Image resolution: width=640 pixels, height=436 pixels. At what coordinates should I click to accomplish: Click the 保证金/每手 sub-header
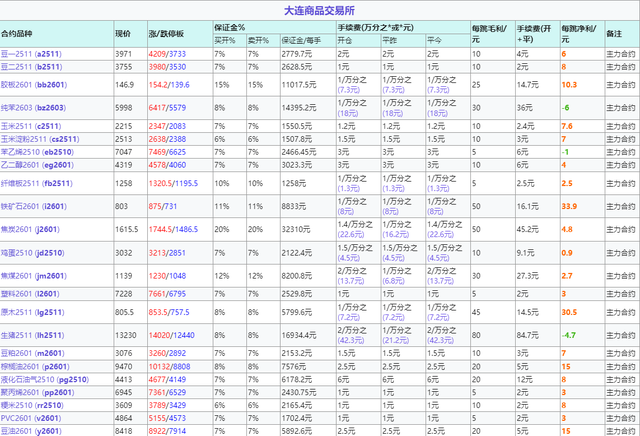click(x=301, y=40)
